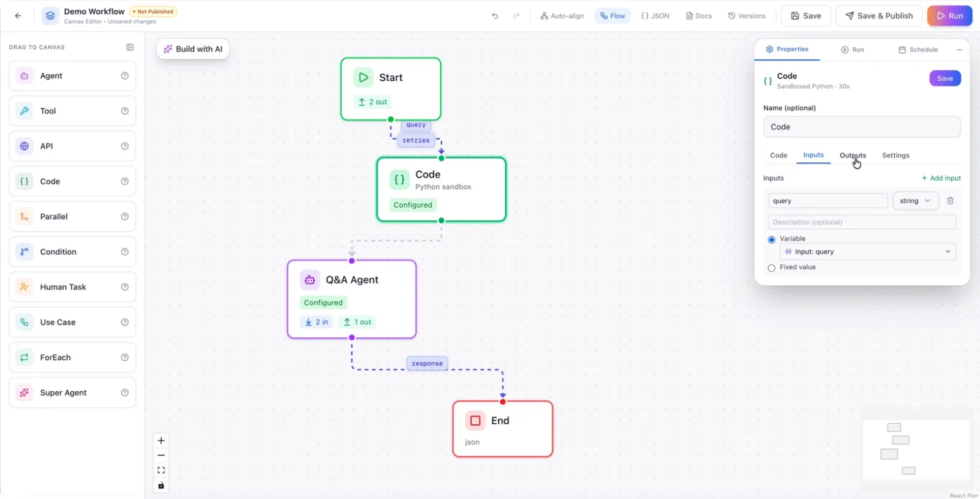Click Build with AI button
980x499 pixels.
pos(193,49)
